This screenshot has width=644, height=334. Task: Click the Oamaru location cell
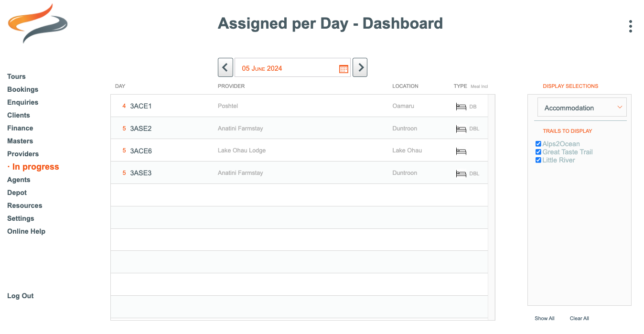(x=403, y=106)
